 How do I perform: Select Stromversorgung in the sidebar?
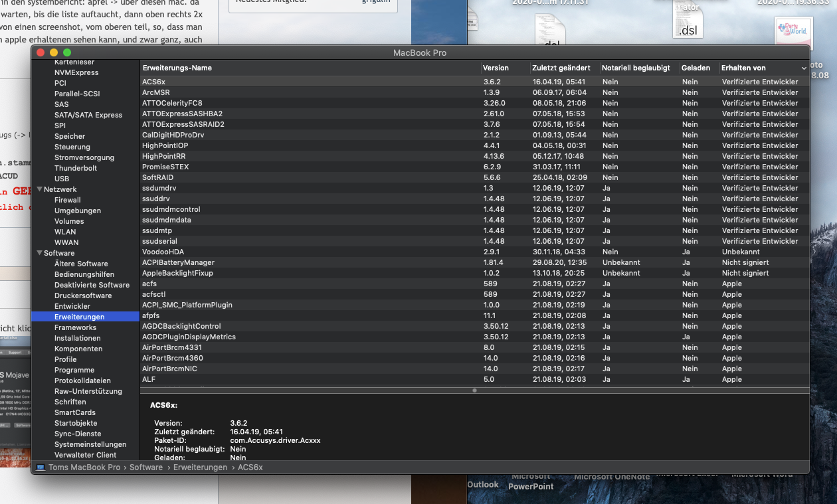pos(85,157)
